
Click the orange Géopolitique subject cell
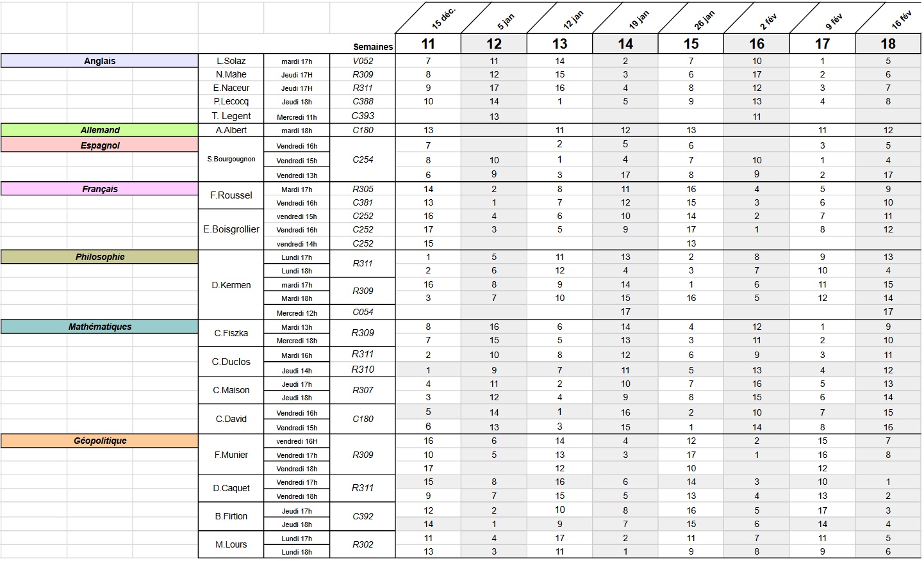click(99, 441)
